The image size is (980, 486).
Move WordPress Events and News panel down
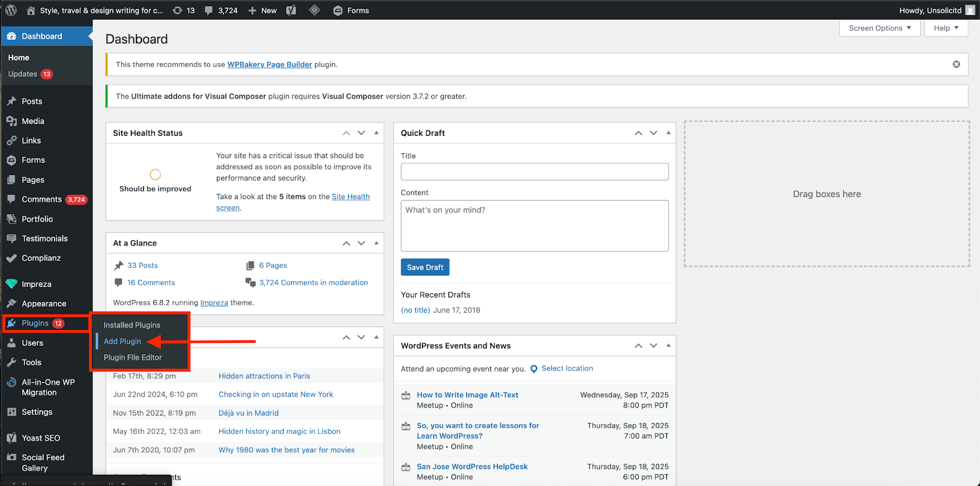click(654, 346)
